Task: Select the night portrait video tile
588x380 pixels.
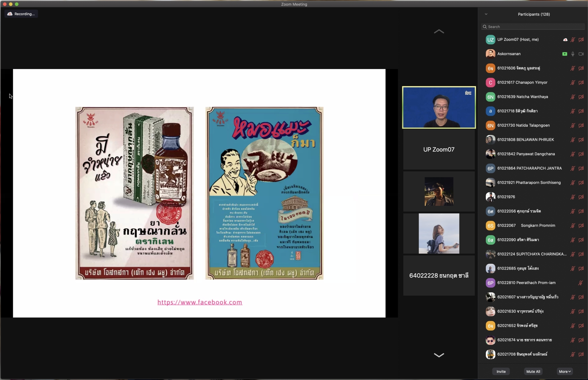Action: [x=439, y=191]
